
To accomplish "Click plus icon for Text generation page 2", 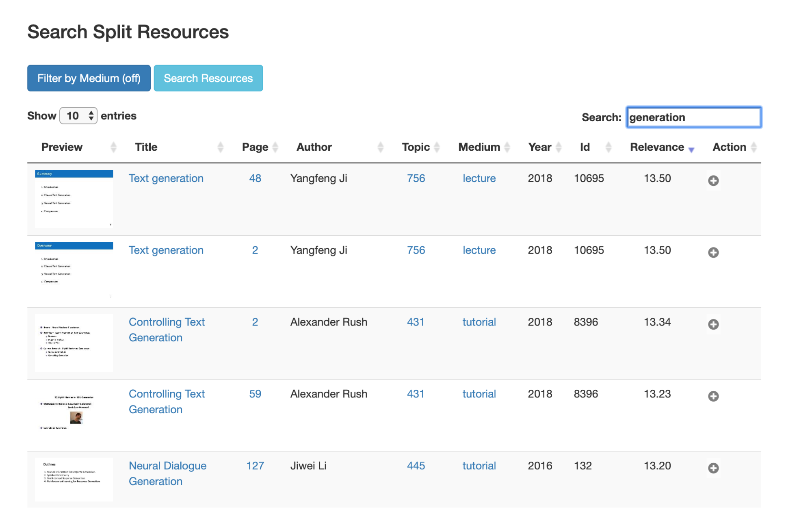I will (713, 252).
